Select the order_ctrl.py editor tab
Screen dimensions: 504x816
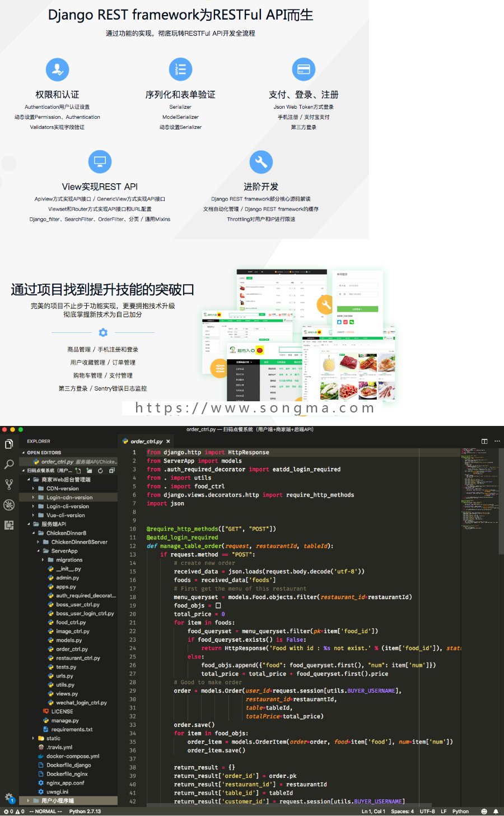coord(146,441)
